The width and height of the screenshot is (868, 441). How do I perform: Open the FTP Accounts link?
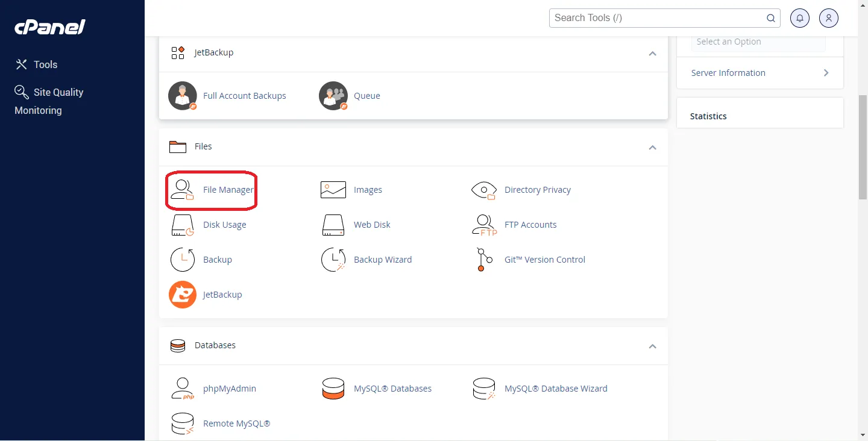[x=530, y=225]
